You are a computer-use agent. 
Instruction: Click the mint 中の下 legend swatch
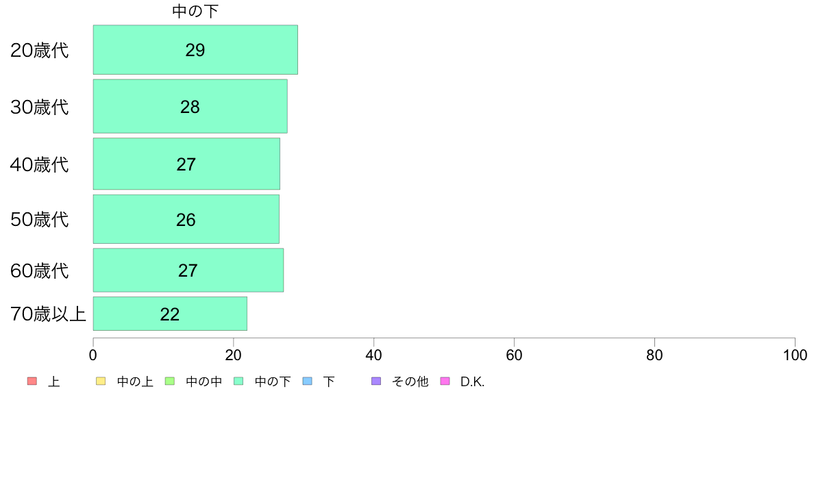tap(239, 381)
